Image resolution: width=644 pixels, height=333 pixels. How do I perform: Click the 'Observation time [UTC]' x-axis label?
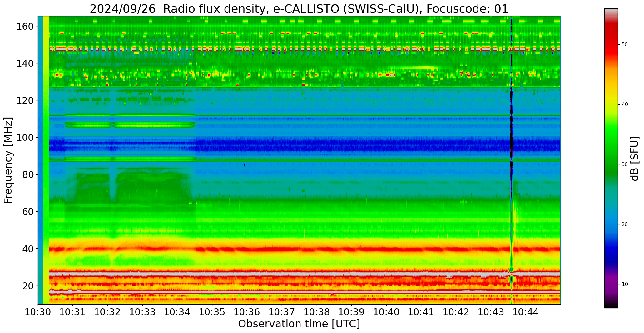[x=299, y=324]
